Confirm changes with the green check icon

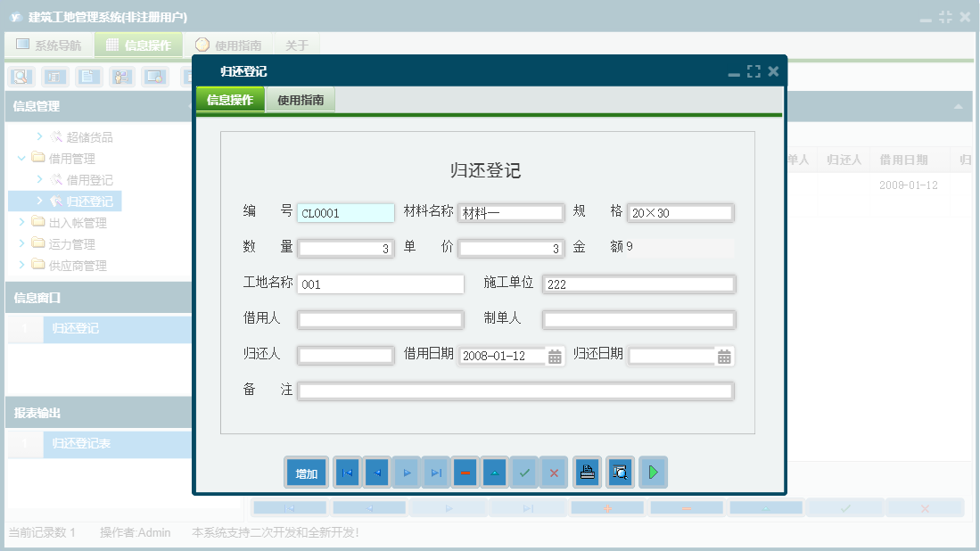[x=524, y=473]
